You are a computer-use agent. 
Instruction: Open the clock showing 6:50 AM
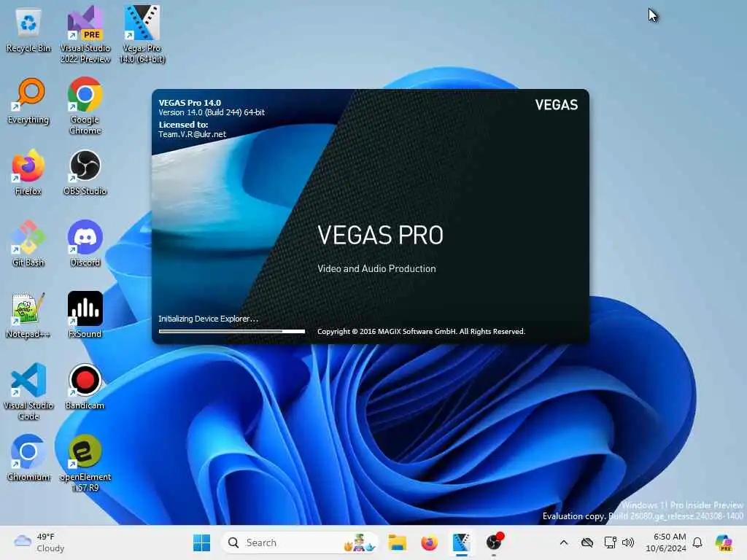point(666,542)
